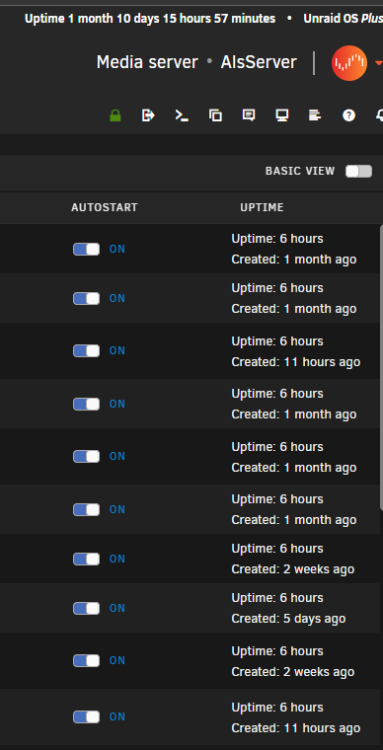383x750 pixels.
Task: Open the system log icon
Action: click(315, 115)
